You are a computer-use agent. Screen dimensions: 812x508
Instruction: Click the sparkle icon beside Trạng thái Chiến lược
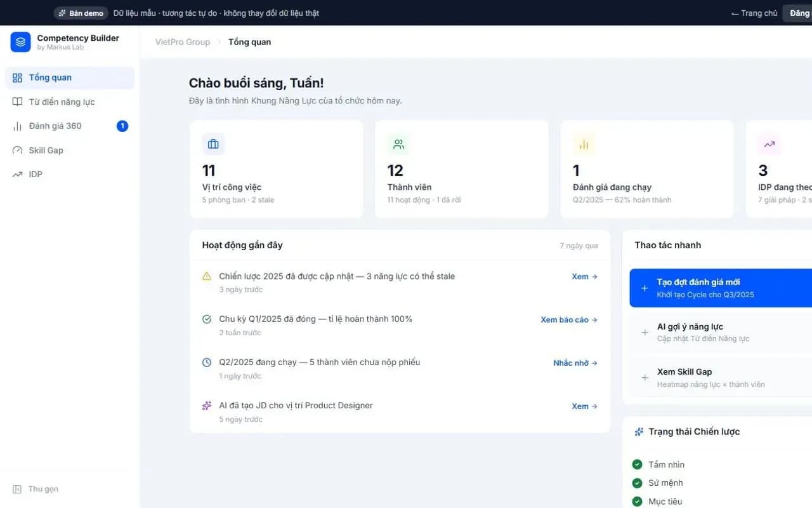[x=639, y=432]
